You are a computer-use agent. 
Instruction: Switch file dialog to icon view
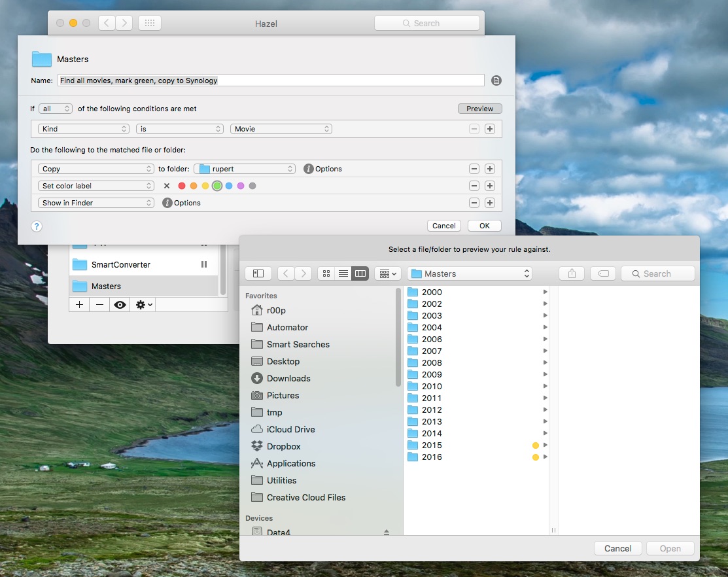pyautogui.click(x=326, y=273)
